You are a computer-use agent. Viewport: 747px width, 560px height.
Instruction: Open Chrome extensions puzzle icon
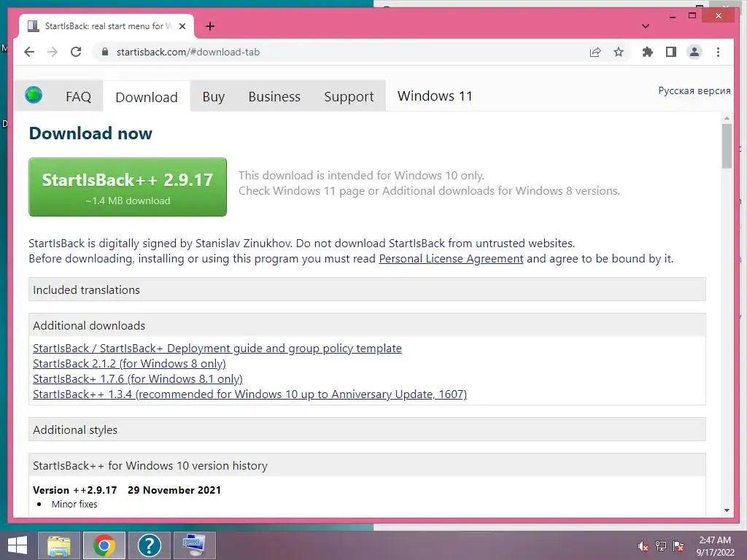pyautogui.click(x=648, y=52)
